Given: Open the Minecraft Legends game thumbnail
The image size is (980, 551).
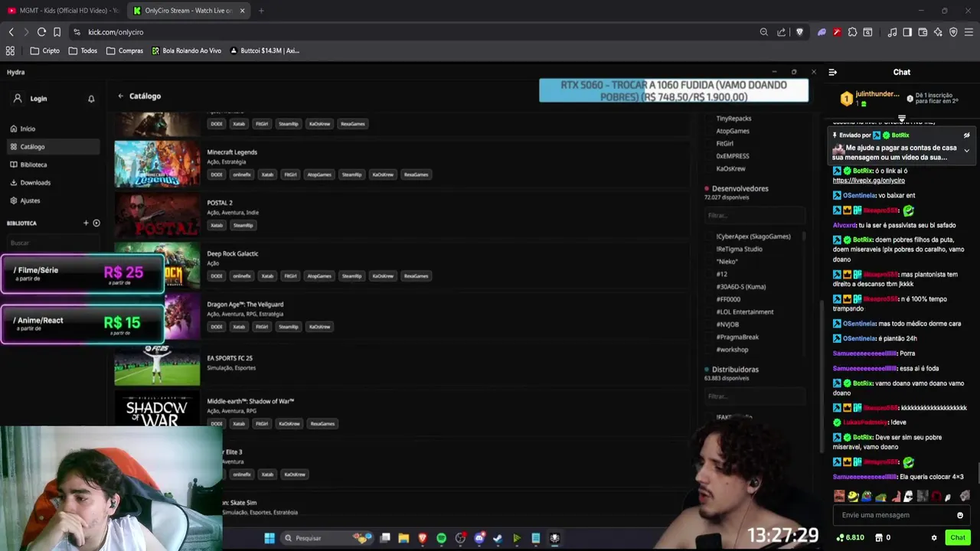Looking at the screenshot, I should (x=157, y=164).
